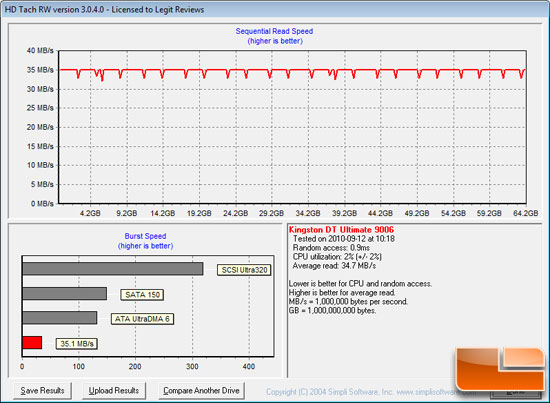
Task: Click the 0 MB/s axis label
Action: pos(42,203)
